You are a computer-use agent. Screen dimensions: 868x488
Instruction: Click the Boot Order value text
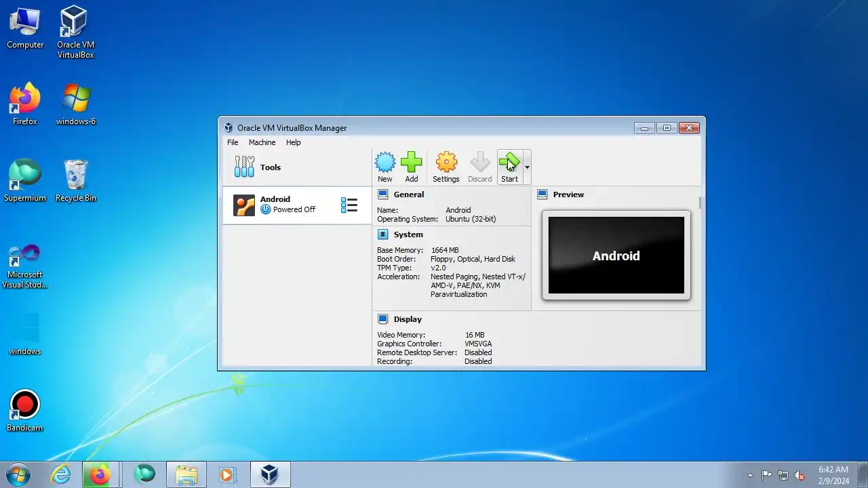(473, 259)
